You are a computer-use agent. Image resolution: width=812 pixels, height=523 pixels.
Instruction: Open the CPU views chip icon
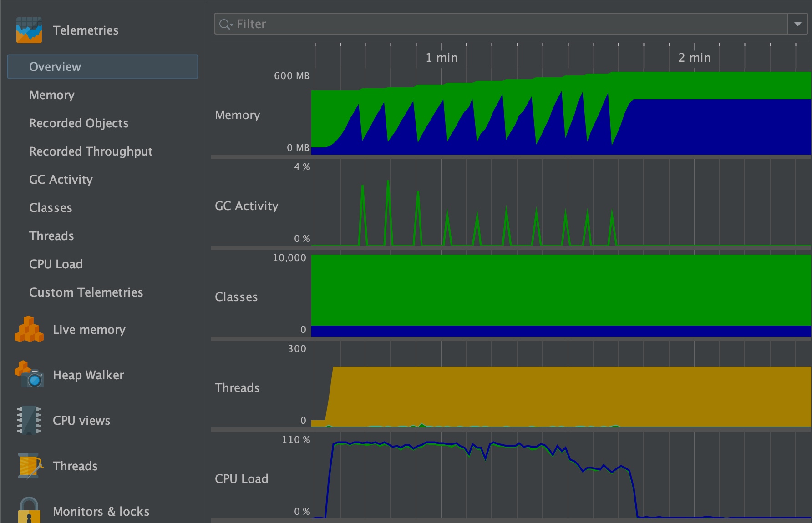(29, 420)
